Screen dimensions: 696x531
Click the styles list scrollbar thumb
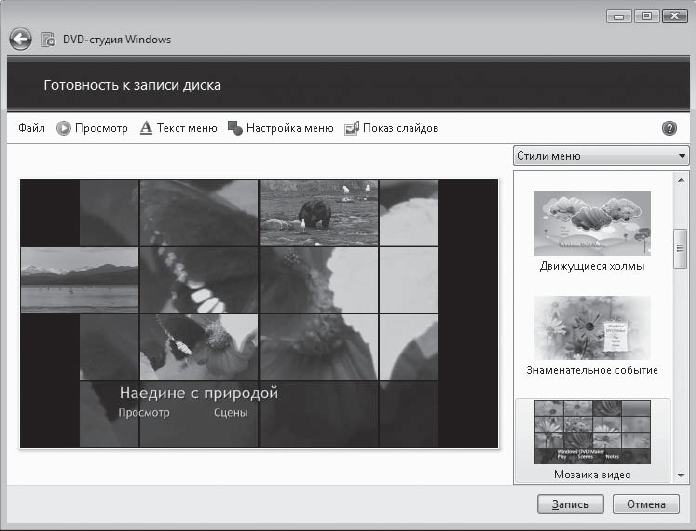click(680, 249)
